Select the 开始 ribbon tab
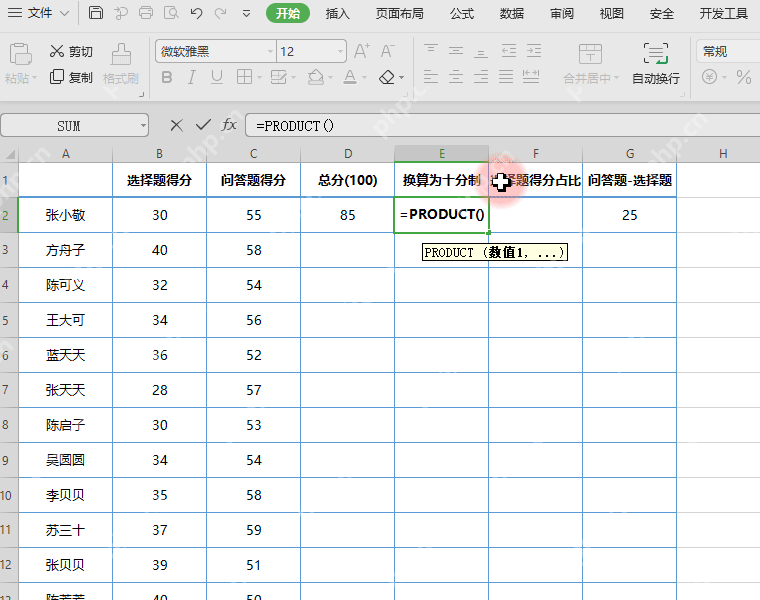The image size is (760, 600). coord(288,13)
